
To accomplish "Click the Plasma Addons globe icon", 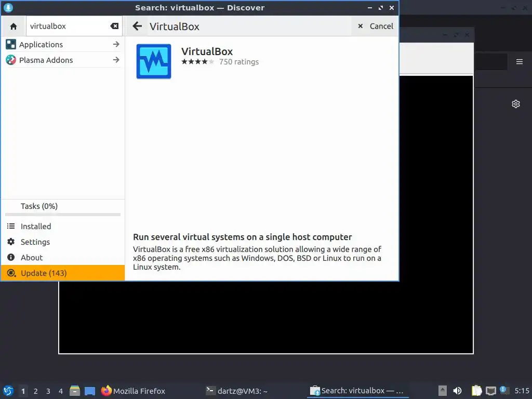I will click(x=11, y=60).
